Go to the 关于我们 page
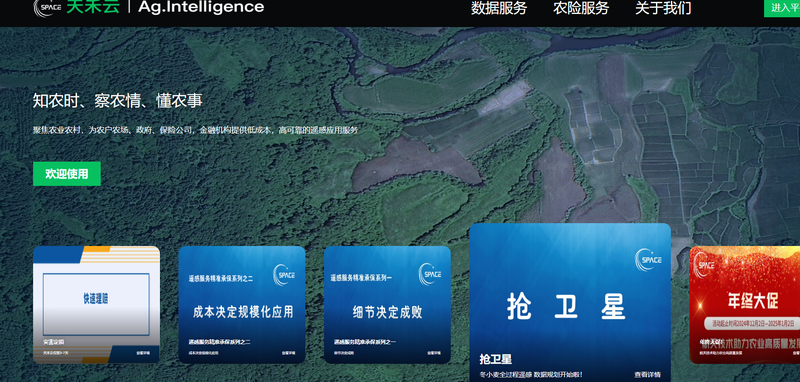Viewport: 800px width, 382px height. click(x=663, y=8)
